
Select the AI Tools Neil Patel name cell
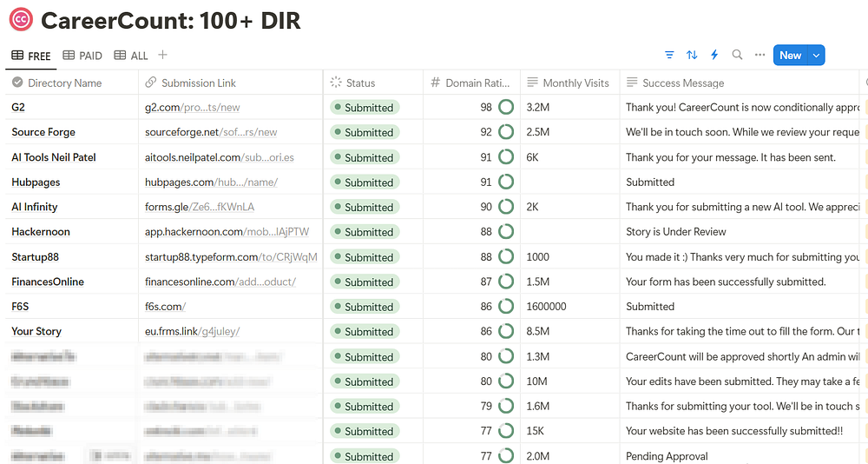click(x=72, y=157)
